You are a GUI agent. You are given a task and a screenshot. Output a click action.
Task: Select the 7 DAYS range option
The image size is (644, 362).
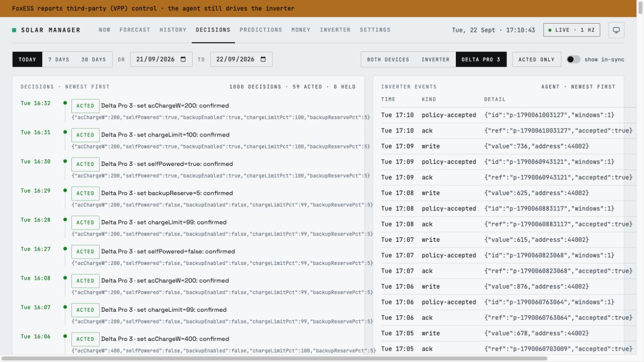pyautogui.click(x=59, y=60)
